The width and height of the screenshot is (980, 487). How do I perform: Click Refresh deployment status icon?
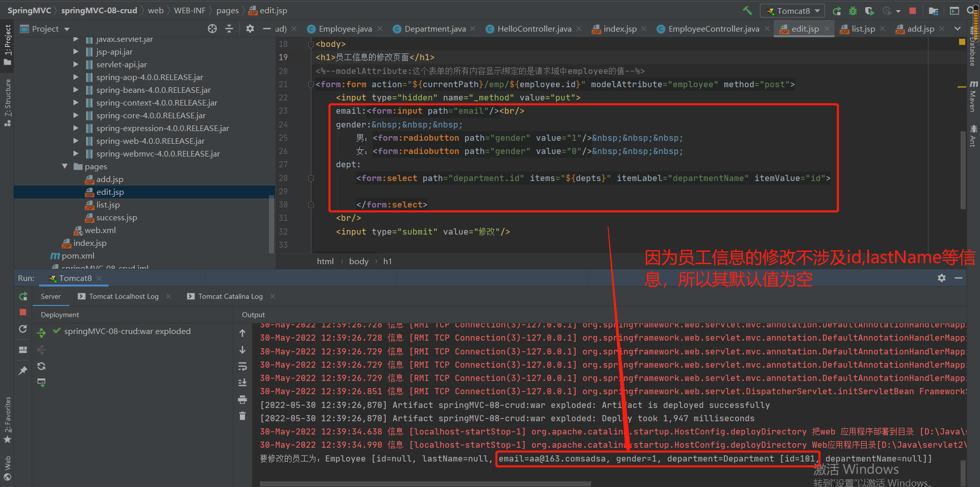click(x=41, y=366)
